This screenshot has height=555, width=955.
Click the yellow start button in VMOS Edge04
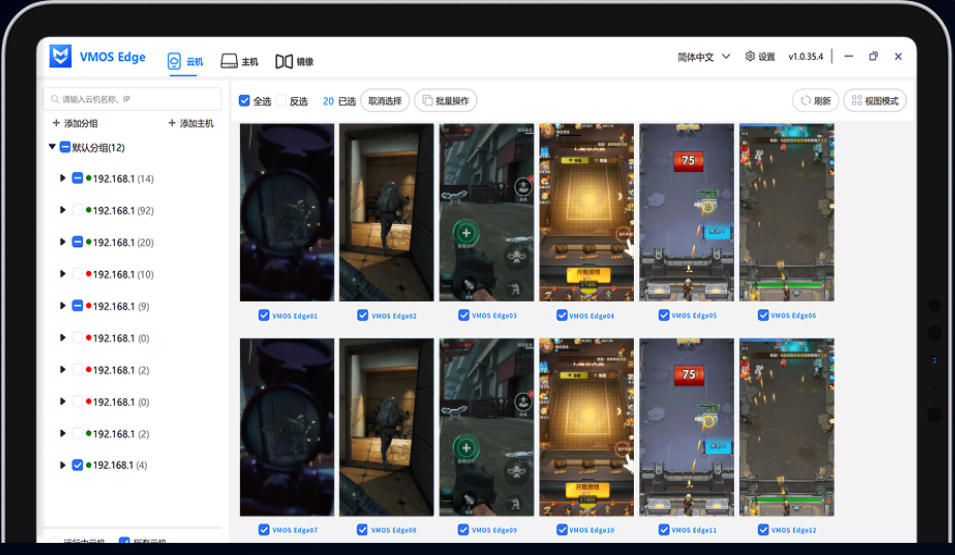588,274
